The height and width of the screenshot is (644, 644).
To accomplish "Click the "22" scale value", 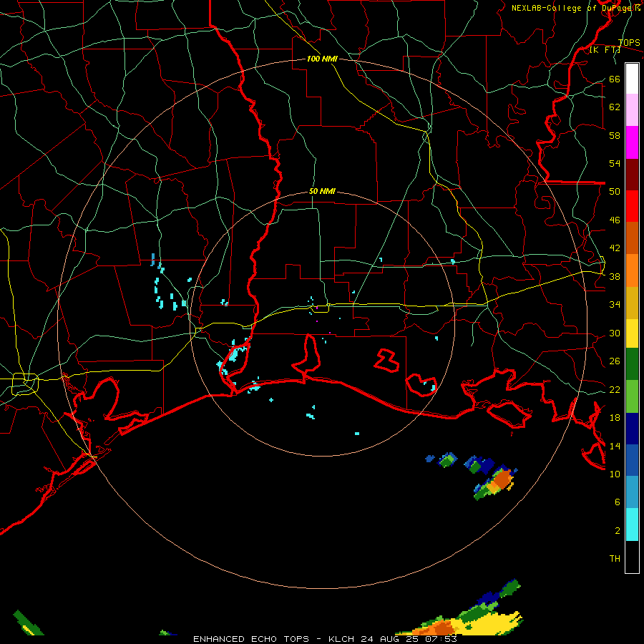I will pos(615,390).
